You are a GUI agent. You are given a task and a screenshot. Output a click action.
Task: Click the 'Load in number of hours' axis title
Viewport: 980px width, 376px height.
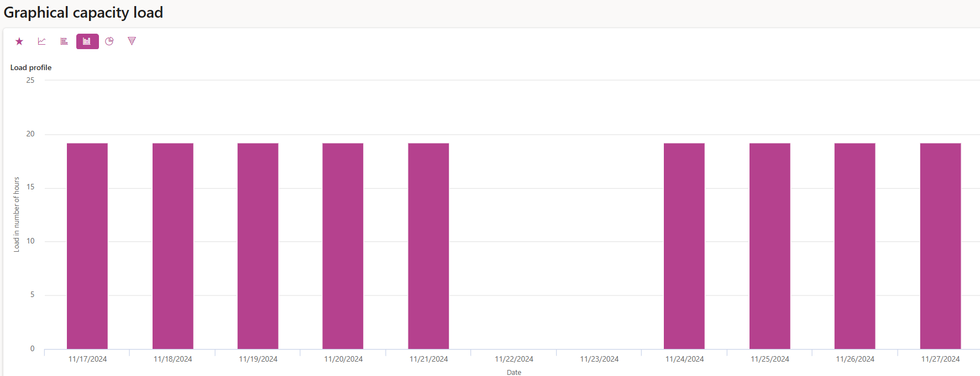tap(16, 215)
